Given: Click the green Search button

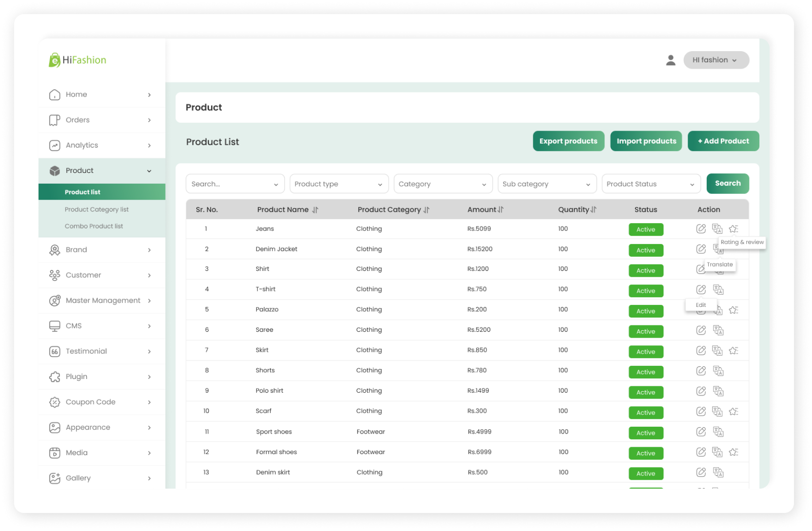Looking at the screenshot, I should [x=728, y=184].
